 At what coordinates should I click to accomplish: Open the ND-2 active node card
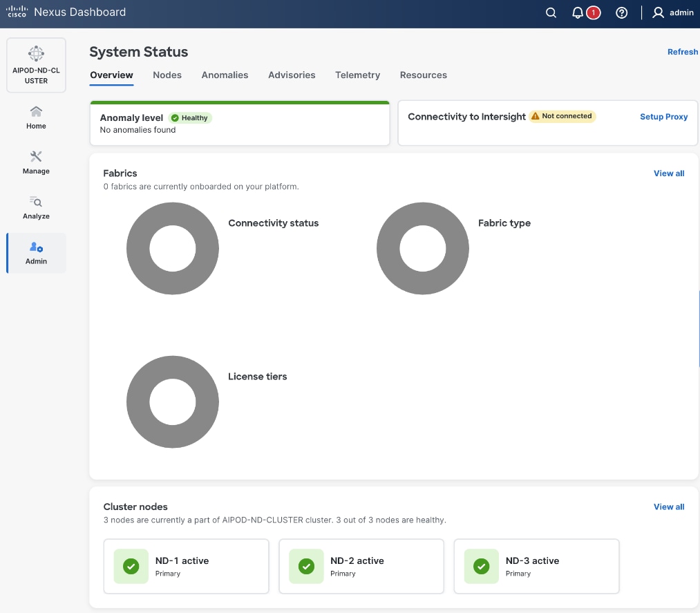361,566
